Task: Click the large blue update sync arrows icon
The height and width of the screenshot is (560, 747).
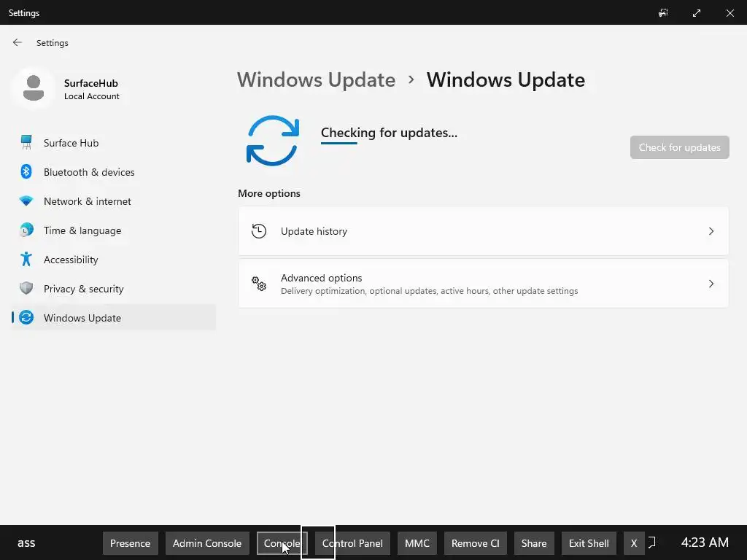Action: 273,141
